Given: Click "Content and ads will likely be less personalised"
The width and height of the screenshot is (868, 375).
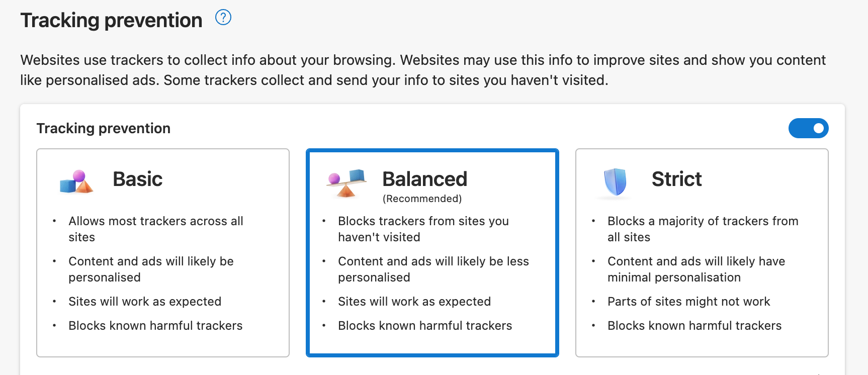Looking at the screenshot, I should coord(433,269).
